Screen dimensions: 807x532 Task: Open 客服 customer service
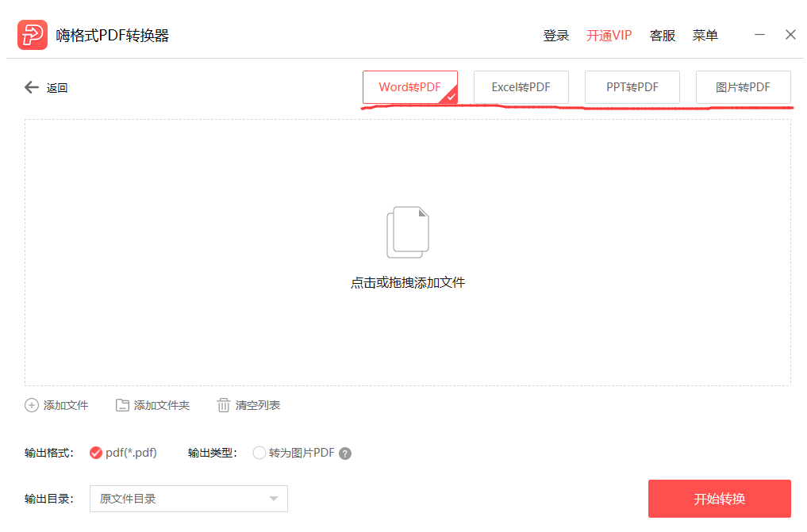coord(662,35)
